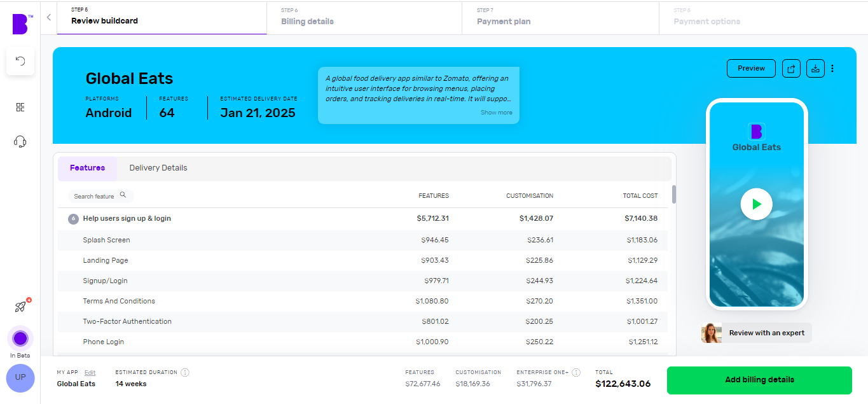Image resolution: width=868 pixels, height=404 pixels.
Task: Go back using the left chevron arrow
Action: coord(49,17)
